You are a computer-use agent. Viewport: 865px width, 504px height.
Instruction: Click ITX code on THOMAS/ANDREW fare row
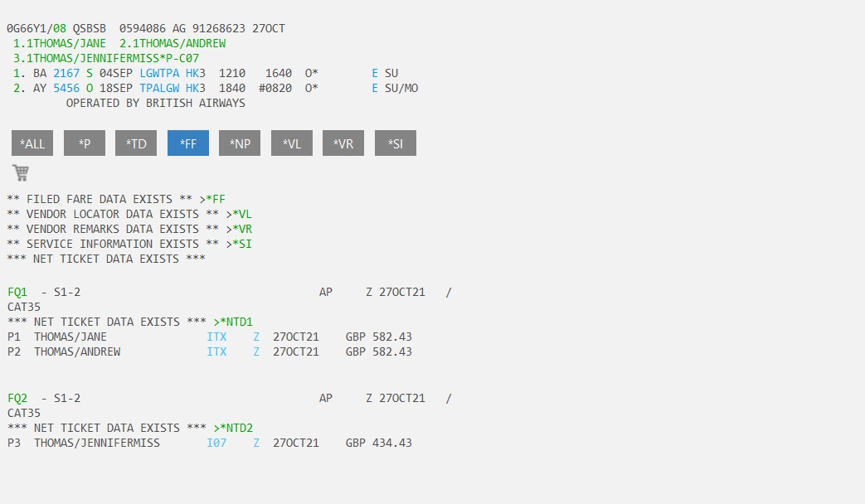(216, 351)
